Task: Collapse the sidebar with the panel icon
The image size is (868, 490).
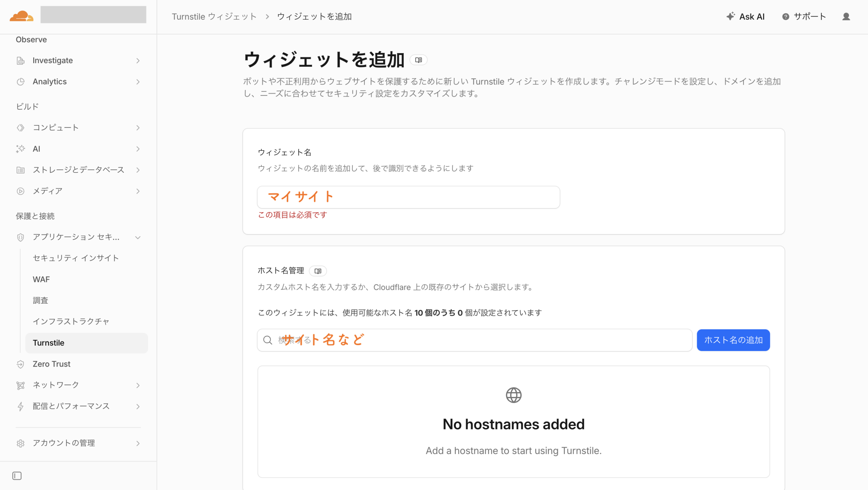Action: (x=17, y=476)
